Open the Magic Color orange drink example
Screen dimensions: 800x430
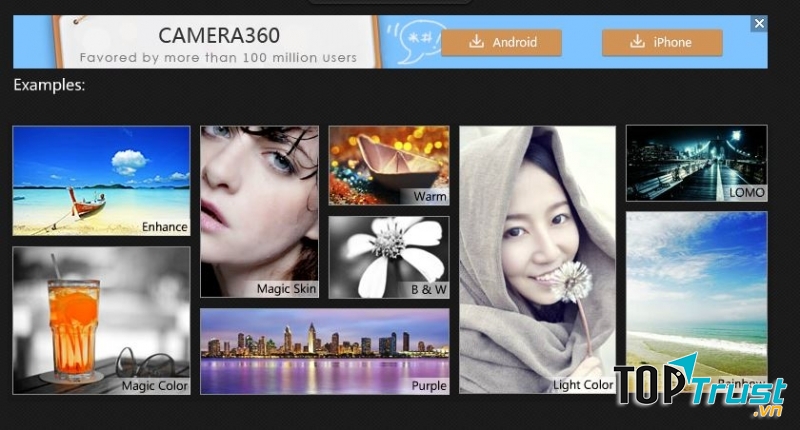tap(101, 320)
